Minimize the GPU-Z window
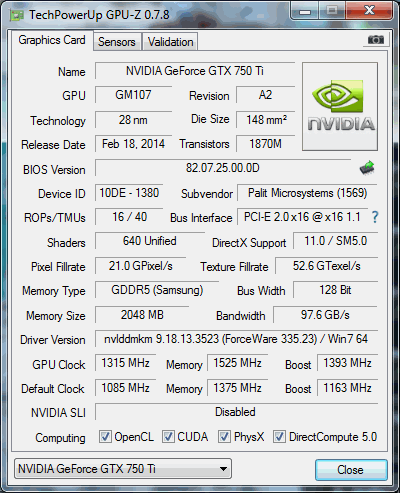Viewport: 400px width, 493px height. click(x=305, y=11)
